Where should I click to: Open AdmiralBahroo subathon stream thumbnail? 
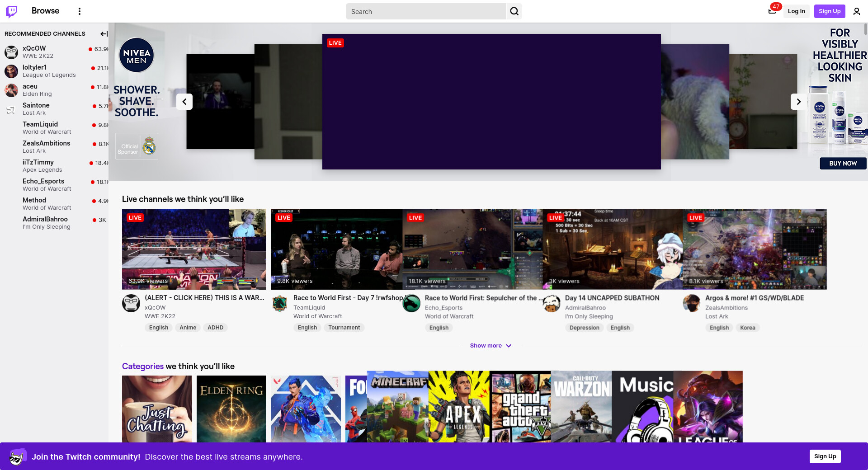613,249
